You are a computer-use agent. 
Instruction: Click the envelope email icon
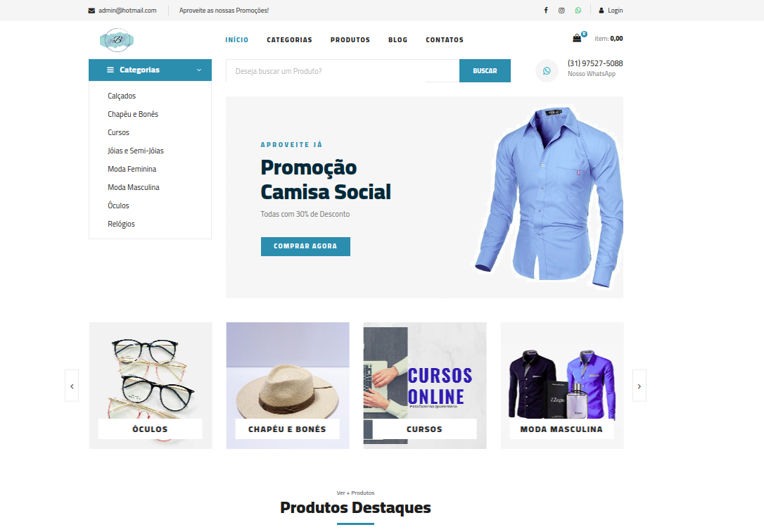coord(91,11)
